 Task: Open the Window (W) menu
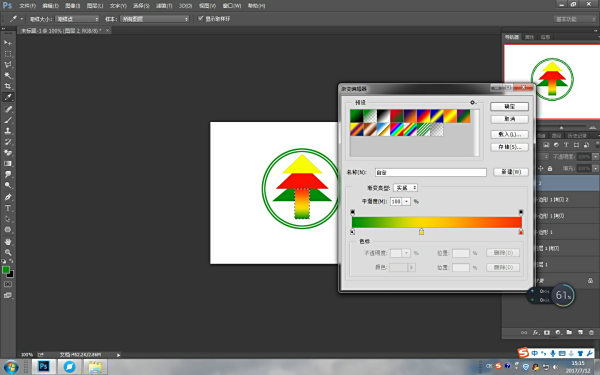[232, 6]
